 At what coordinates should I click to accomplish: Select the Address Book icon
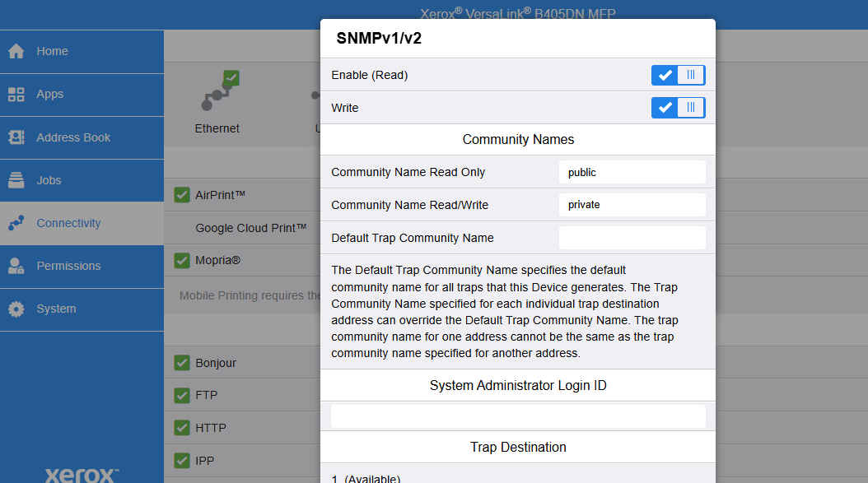pyautogui.click(x=16, y=137)
